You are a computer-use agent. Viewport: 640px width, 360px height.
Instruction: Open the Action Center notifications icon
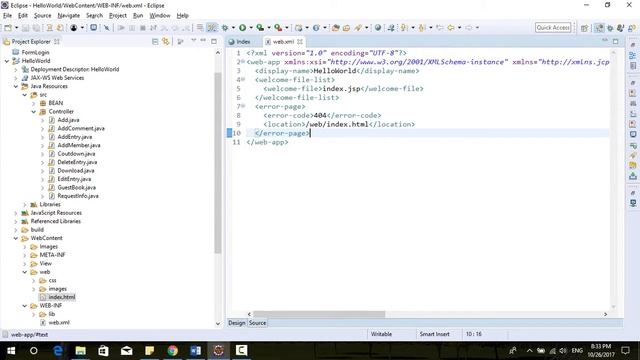(x=625, y=351)
